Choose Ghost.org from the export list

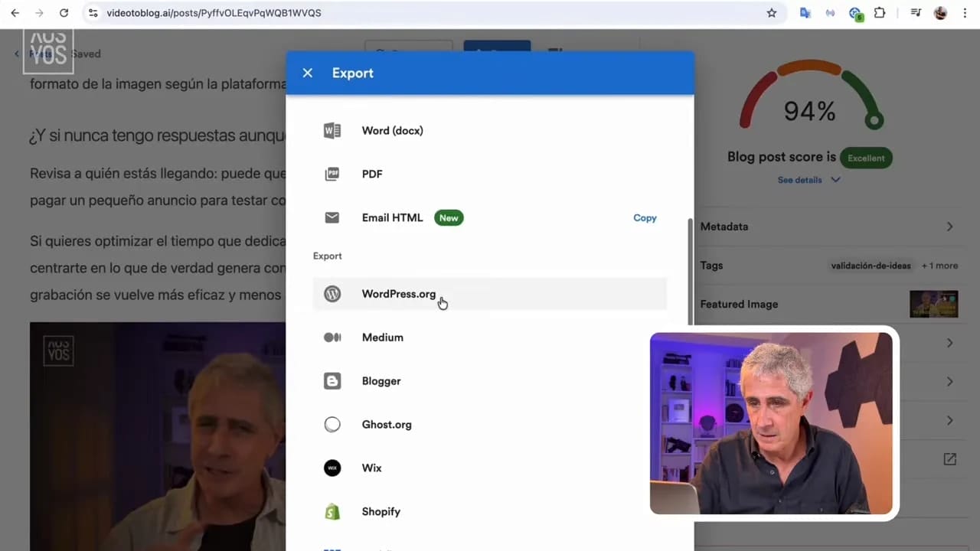click(x=490, y=425)
